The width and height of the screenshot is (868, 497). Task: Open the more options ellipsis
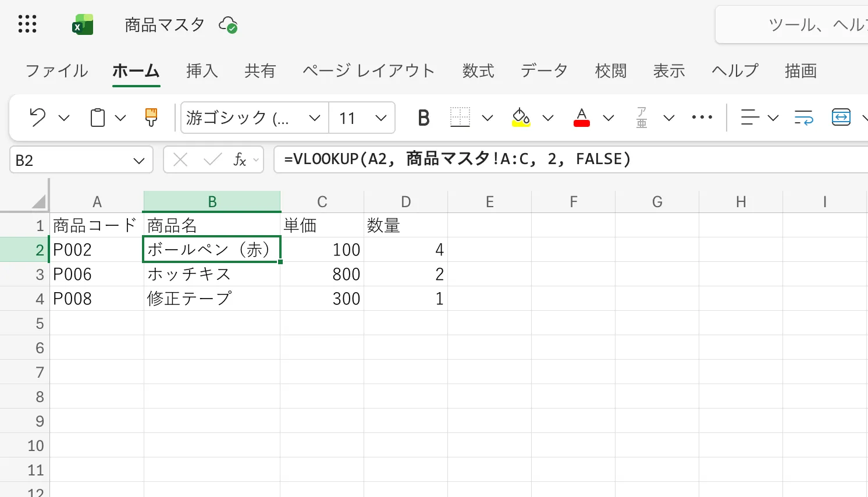pyautogui.click(x=702, y=118)
